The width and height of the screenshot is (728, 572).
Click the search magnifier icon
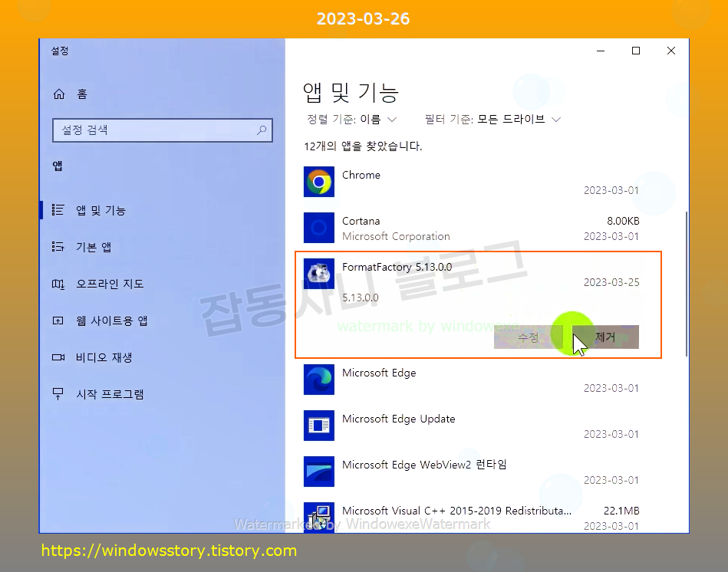pyautogui.click(x=262, y=130)
